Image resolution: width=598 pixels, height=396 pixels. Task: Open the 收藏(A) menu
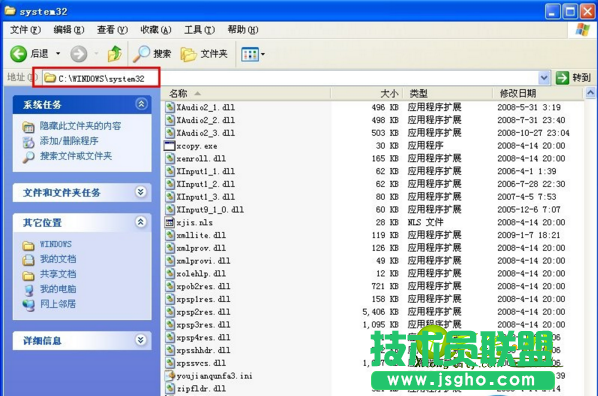click(x=156, y=30)
